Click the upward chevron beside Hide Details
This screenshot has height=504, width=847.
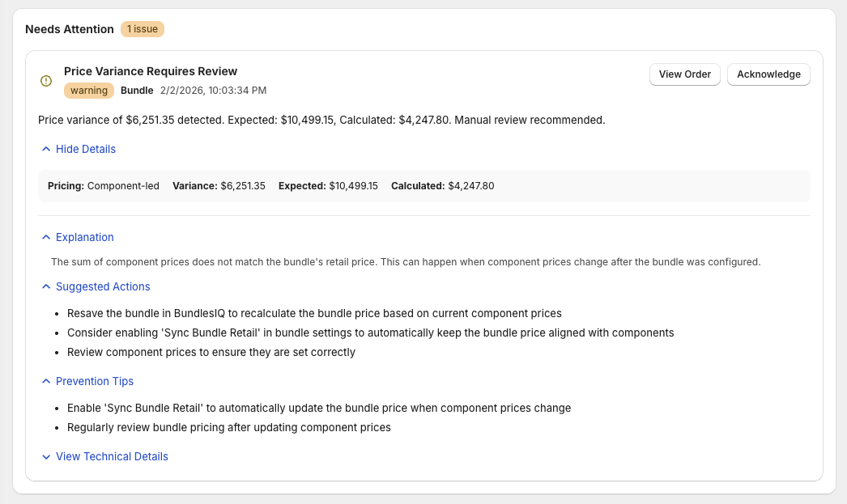(x=46, y=149)
